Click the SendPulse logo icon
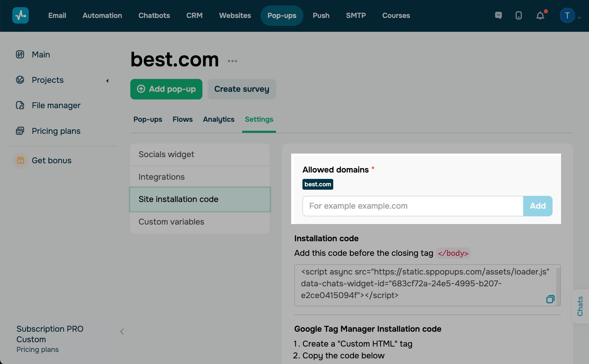Viewport: 589px width, 364px height. 21,15
